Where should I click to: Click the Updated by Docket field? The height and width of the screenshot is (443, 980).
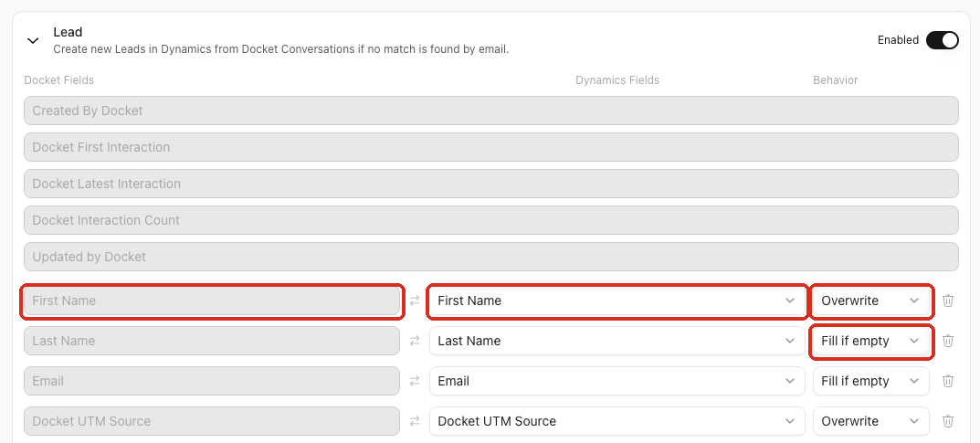491,257
